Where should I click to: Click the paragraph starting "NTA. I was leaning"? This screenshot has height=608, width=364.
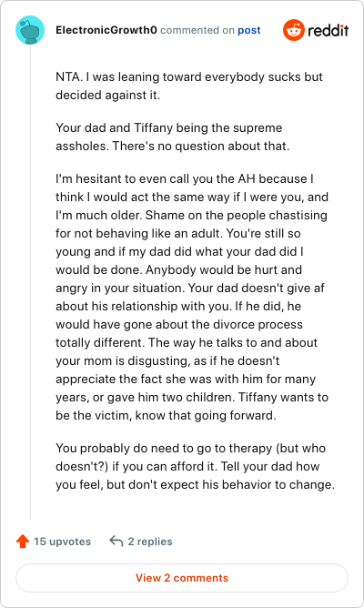pos(189,86)
